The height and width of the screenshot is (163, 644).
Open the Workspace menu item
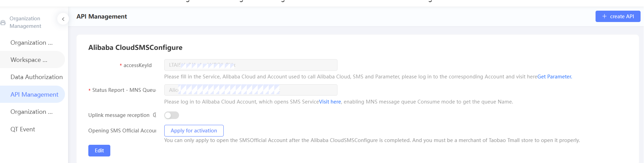(x=29, y=60)
